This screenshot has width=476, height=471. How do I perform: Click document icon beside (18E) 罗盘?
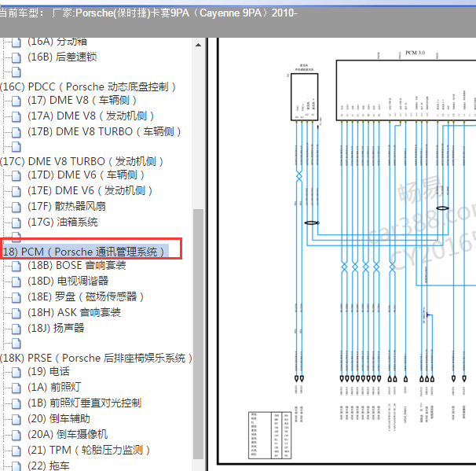[x=16, y=297]
